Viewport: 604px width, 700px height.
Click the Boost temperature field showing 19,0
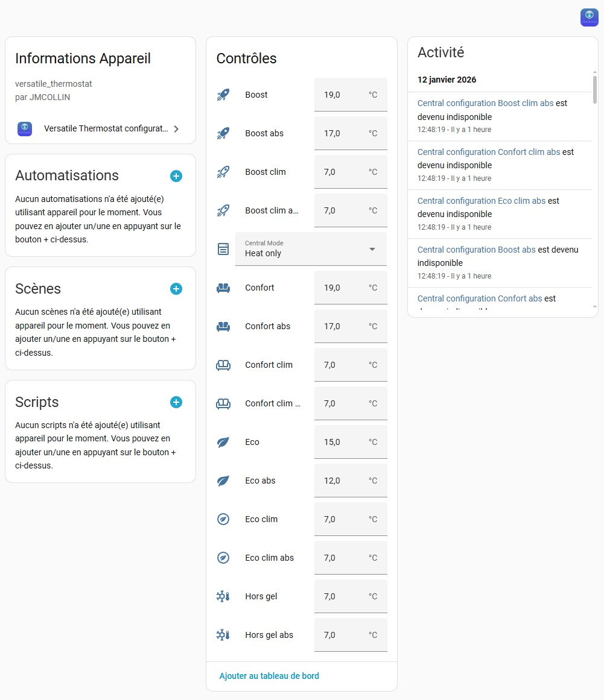351,95
